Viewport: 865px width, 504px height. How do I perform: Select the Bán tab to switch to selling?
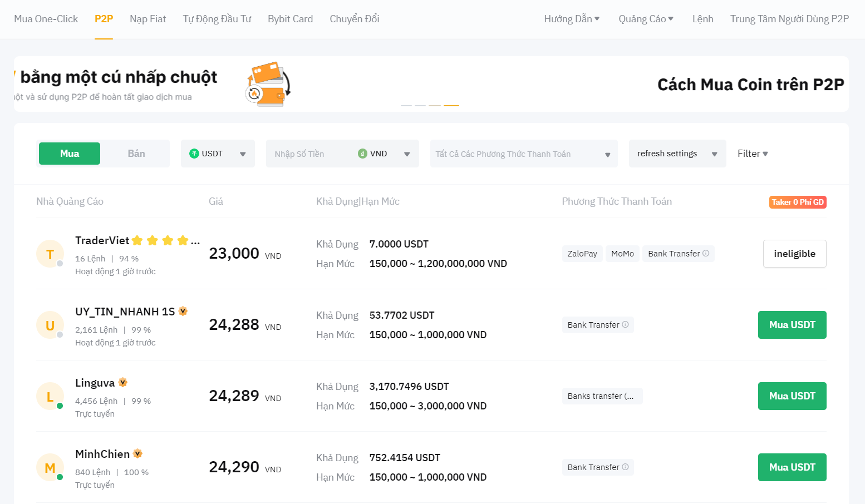(x=135, y=154)
